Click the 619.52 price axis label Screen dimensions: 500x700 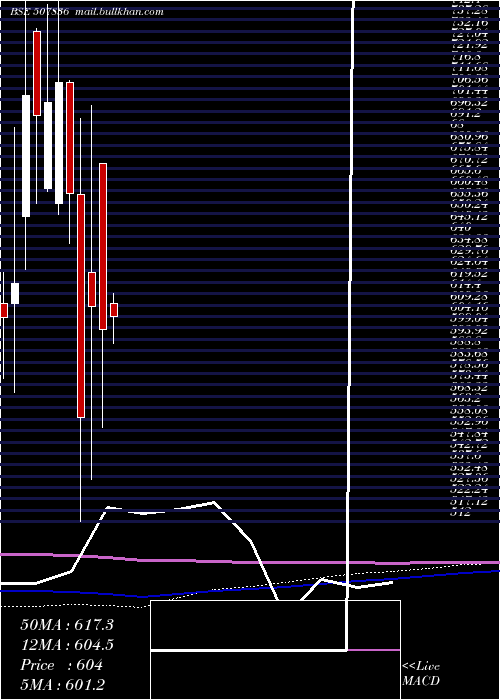(469, 273)
